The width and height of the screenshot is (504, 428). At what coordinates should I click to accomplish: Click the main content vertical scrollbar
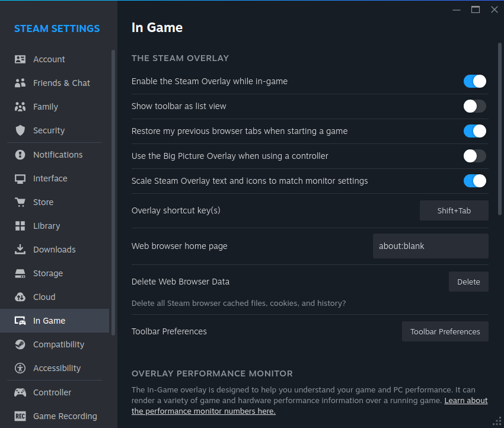[499, 129]
